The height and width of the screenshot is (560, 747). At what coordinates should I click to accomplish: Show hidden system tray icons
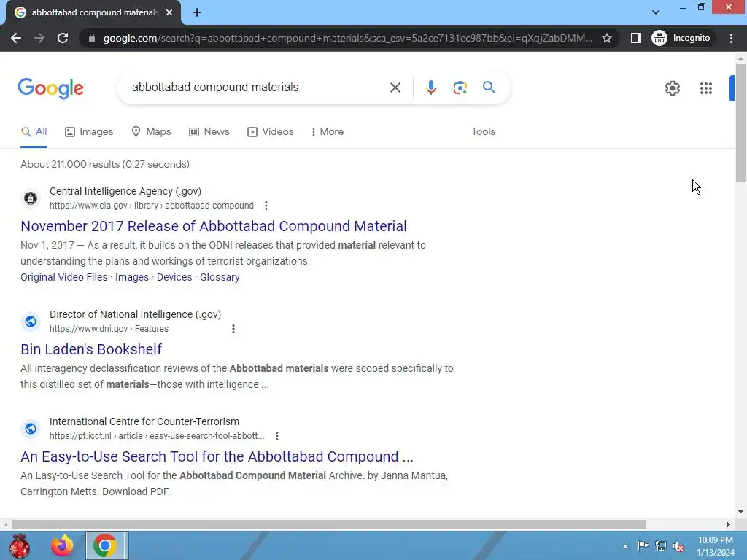625,546
